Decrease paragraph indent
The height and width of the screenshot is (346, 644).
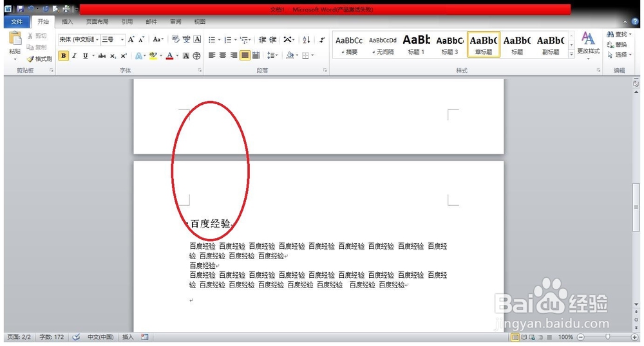click(262, 40)
